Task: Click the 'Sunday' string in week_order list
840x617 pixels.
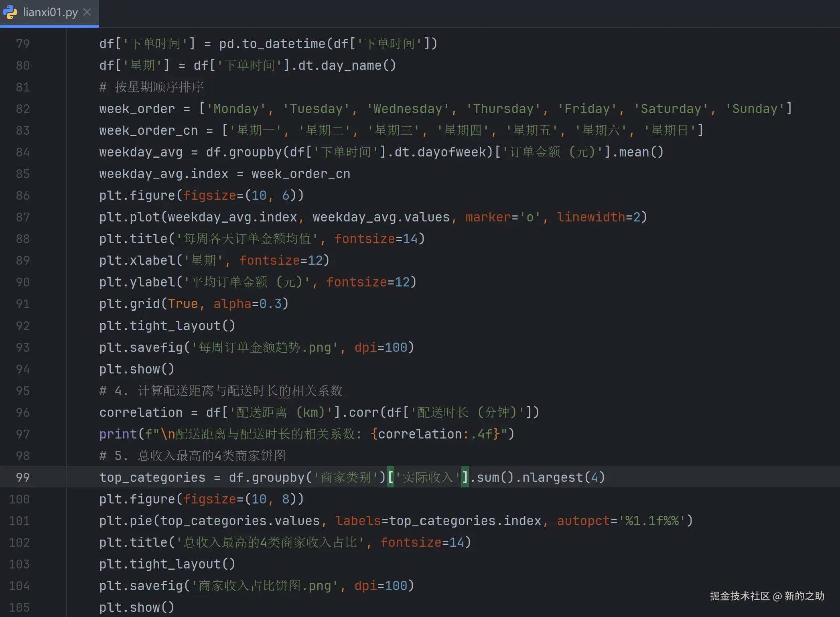Action: [x=755, y=109]
